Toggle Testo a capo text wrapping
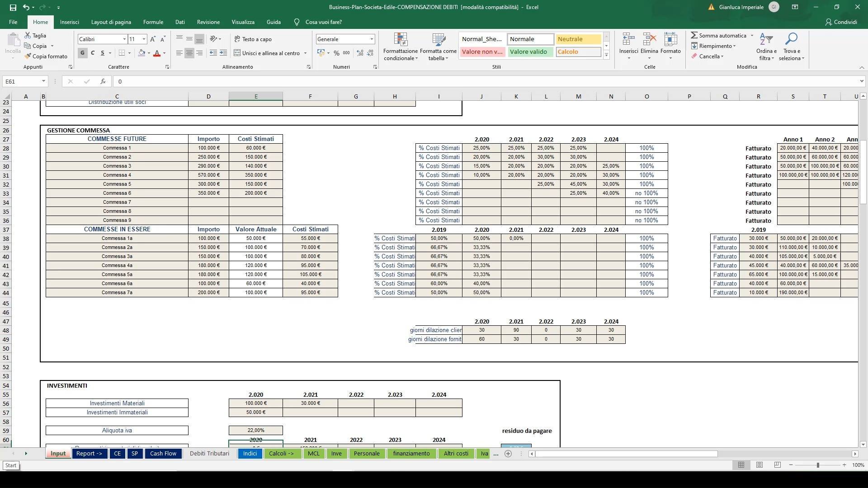This screenshot has width=868, height=488. (253, 39)
